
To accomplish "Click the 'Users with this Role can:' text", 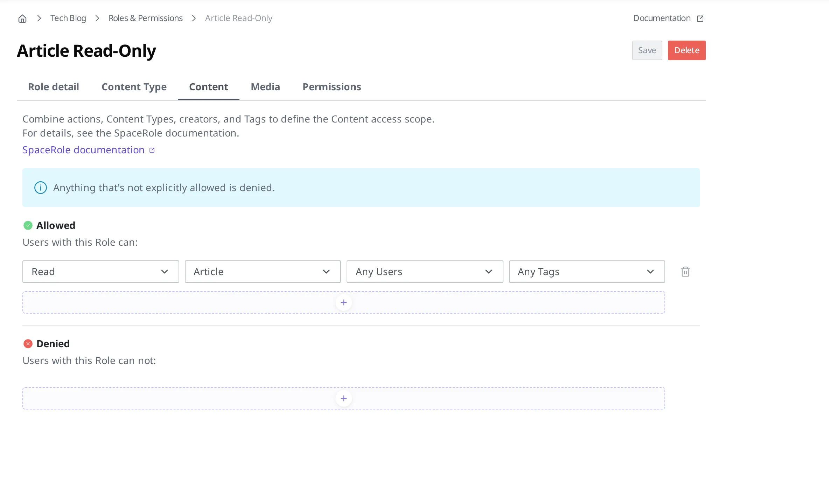I will click(x=80, y=242).
